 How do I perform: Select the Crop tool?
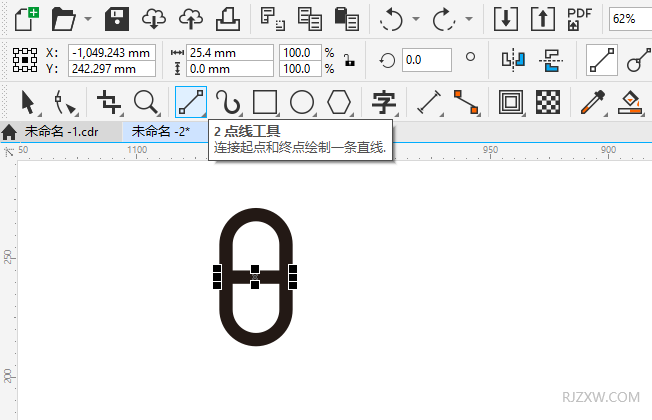coord(109,102)
